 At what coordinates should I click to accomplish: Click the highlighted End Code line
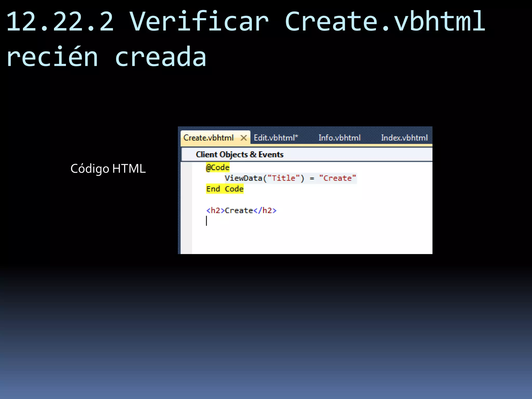click(225, 189)
